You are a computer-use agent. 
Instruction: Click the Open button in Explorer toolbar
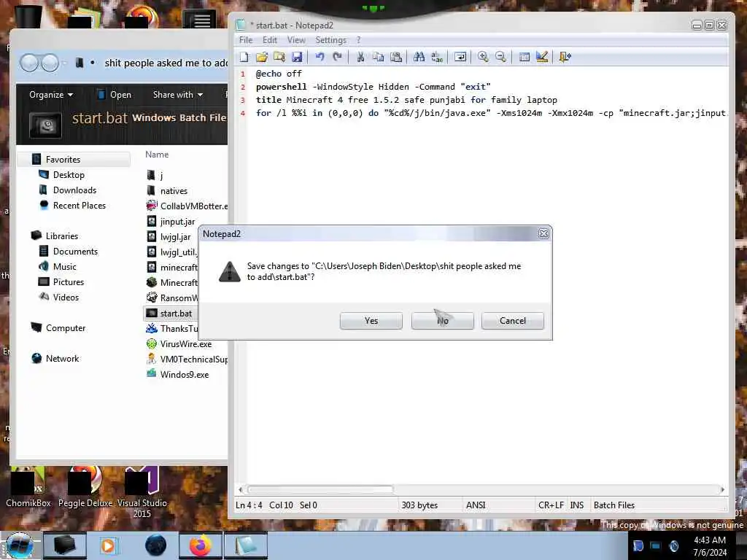pyautogui.click(x=114, y=95)
